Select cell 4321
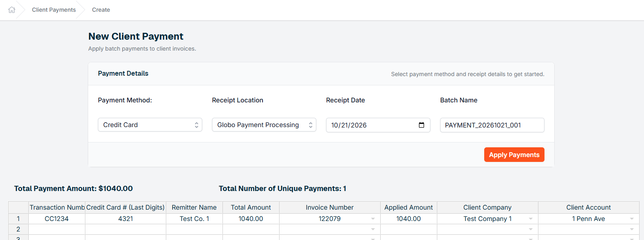 [x=125, y=219]
